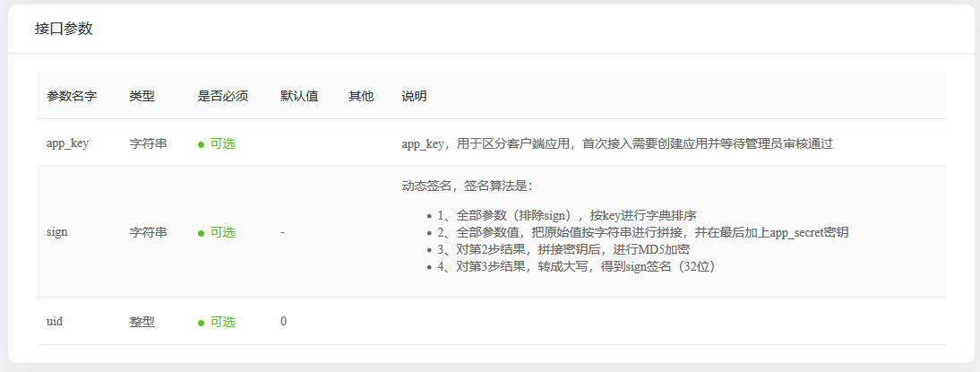980x372 pixels.
Task: Click the 动态签名 algorithm intro line
Action: coord(467,186)
